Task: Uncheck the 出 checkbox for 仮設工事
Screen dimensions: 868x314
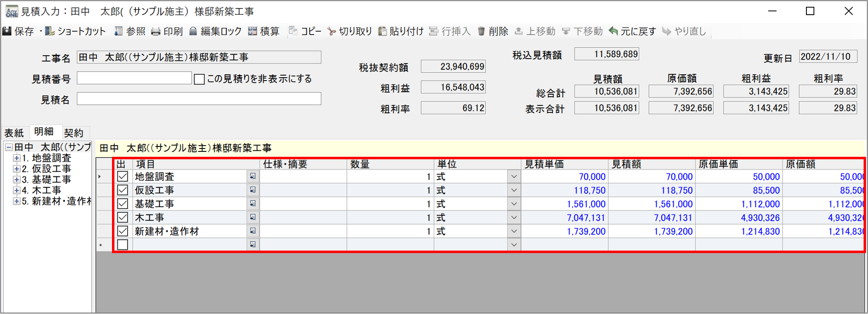Action: 123,190
